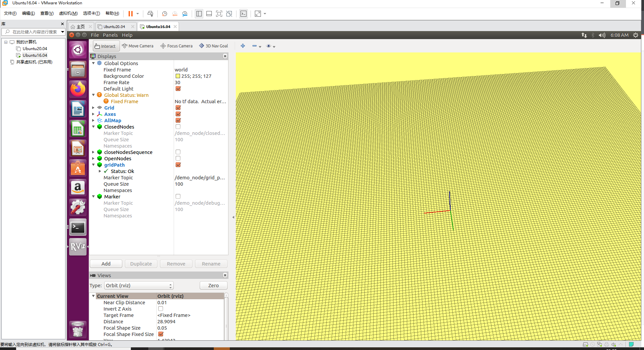
Task: Open Amazon launcher in the dock
Action: [x=78, y=188]
